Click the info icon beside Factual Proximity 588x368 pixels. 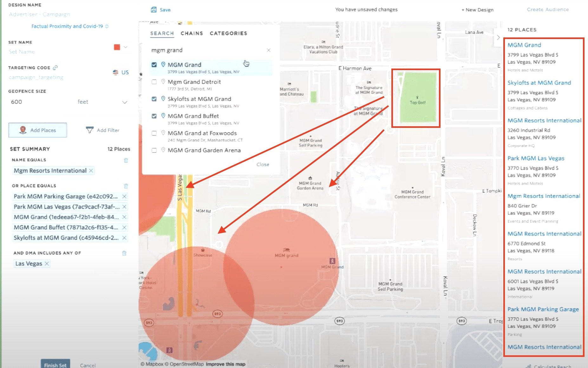[x=107, y=26]
